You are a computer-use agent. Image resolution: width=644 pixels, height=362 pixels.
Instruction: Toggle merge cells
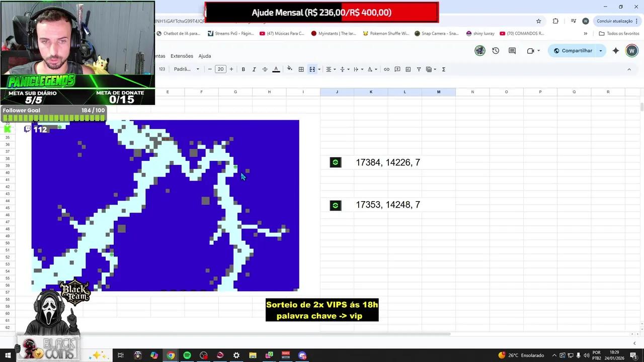[311, 69]
